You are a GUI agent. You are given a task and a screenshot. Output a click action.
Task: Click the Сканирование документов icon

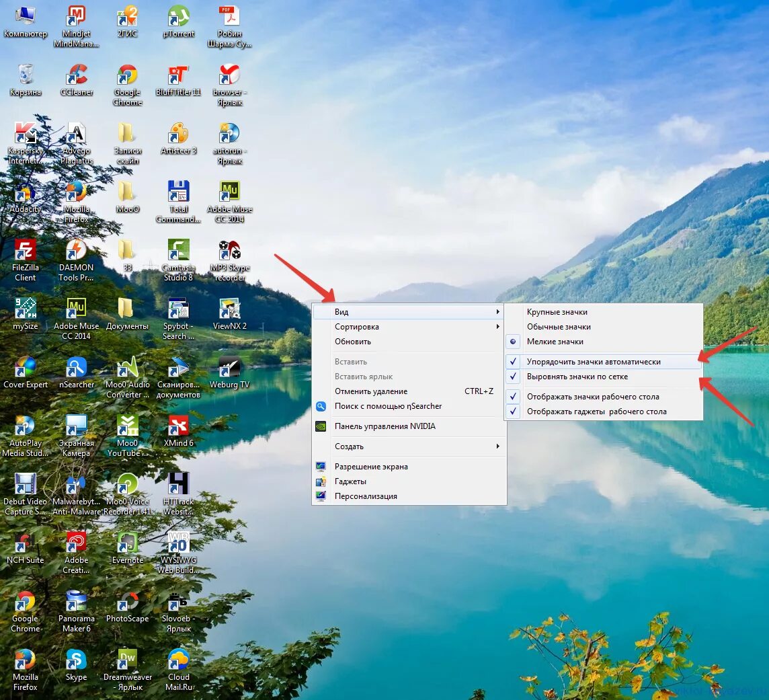pos(179,377)
